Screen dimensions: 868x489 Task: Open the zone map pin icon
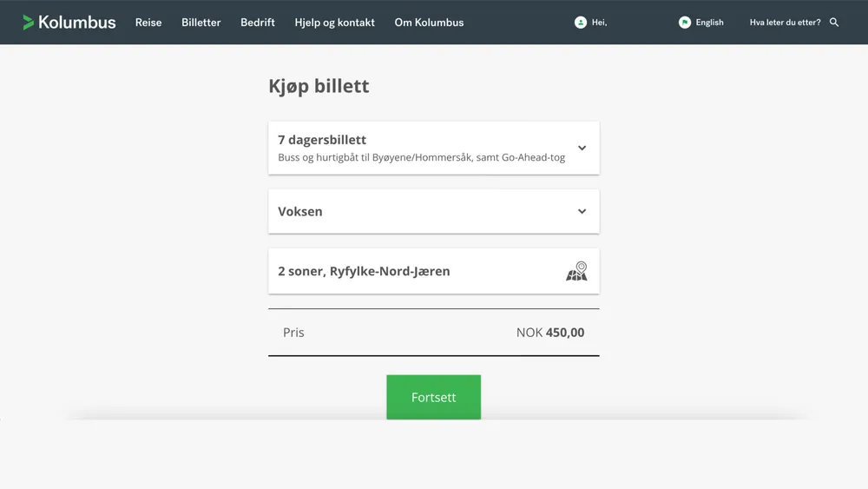pos(577,272)
